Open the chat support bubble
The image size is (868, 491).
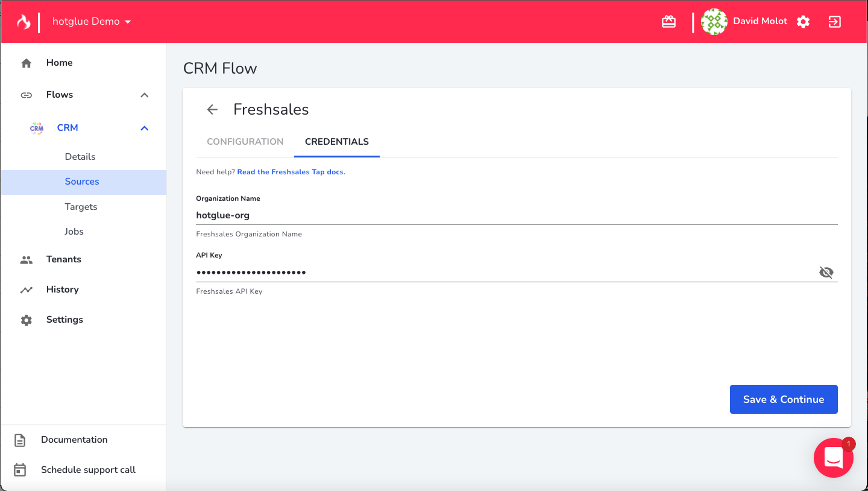click(834, 458)
